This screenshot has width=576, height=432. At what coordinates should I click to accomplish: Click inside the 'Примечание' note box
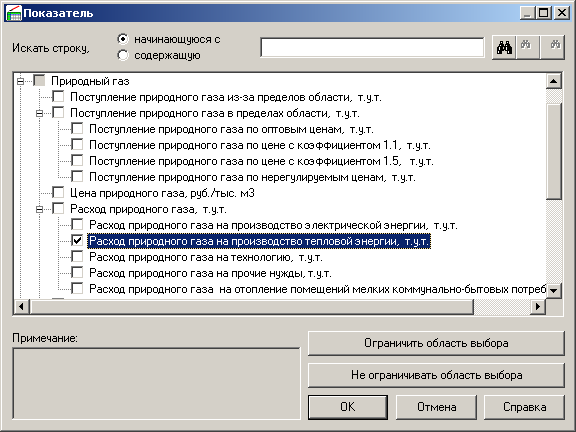pyautogui.click(x=156, y=384)
